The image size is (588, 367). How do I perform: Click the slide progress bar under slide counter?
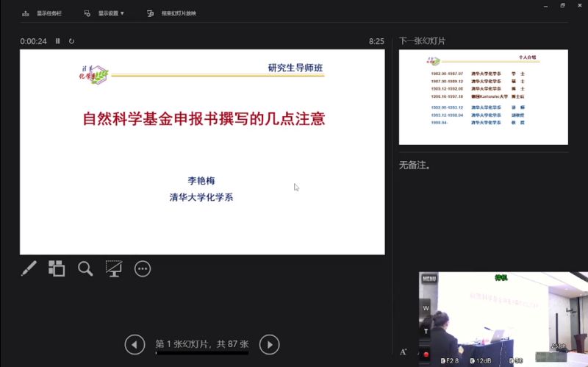[202, 354]
